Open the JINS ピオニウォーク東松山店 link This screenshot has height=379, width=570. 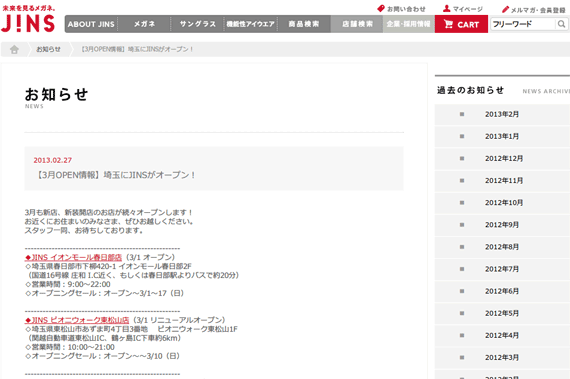[77, 320]
